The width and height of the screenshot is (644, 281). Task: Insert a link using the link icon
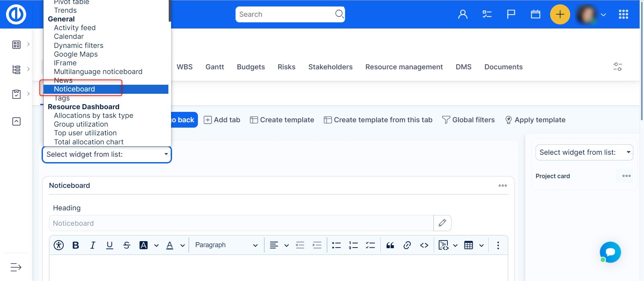(407, 245)
